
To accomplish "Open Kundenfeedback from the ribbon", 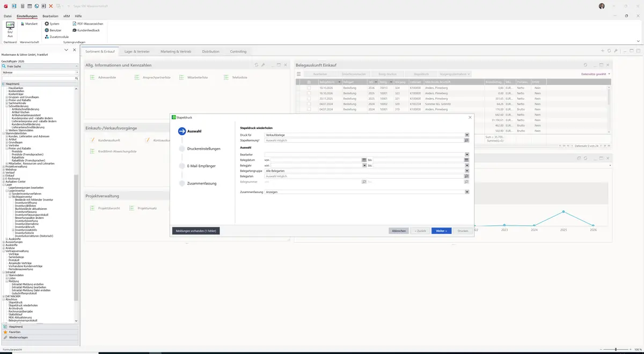I will tap(86, 30).
